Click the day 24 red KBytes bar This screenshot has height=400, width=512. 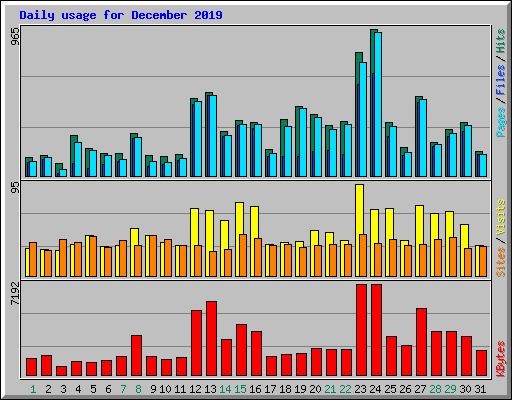point(376,330)
